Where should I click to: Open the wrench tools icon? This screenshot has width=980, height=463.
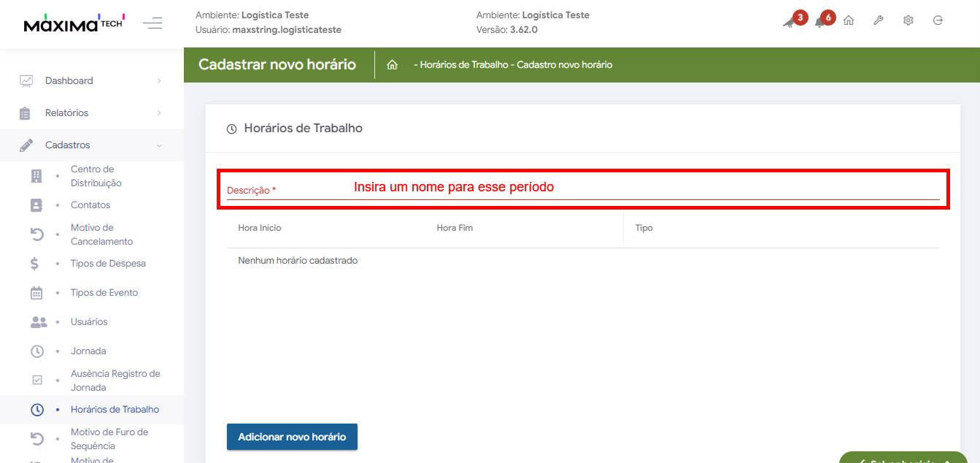tap(879, 20)
